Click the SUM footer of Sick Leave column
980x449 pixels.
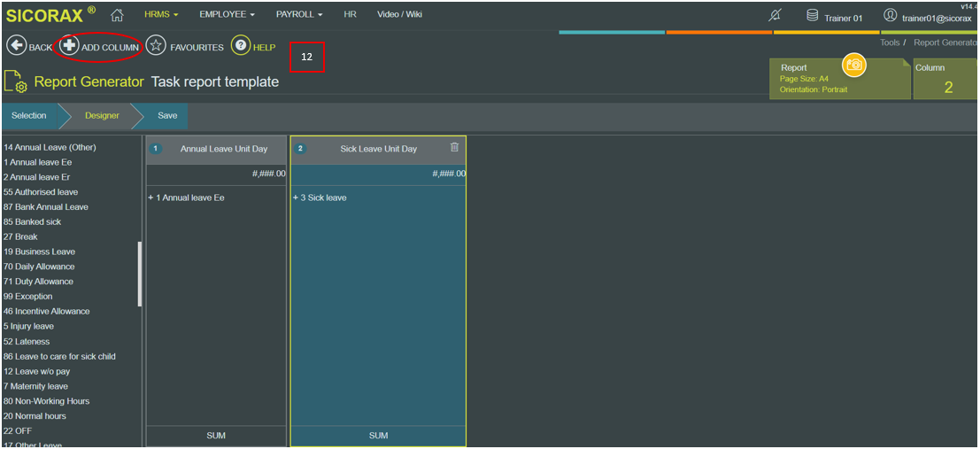pyautogui.click(x=378, y=435)
